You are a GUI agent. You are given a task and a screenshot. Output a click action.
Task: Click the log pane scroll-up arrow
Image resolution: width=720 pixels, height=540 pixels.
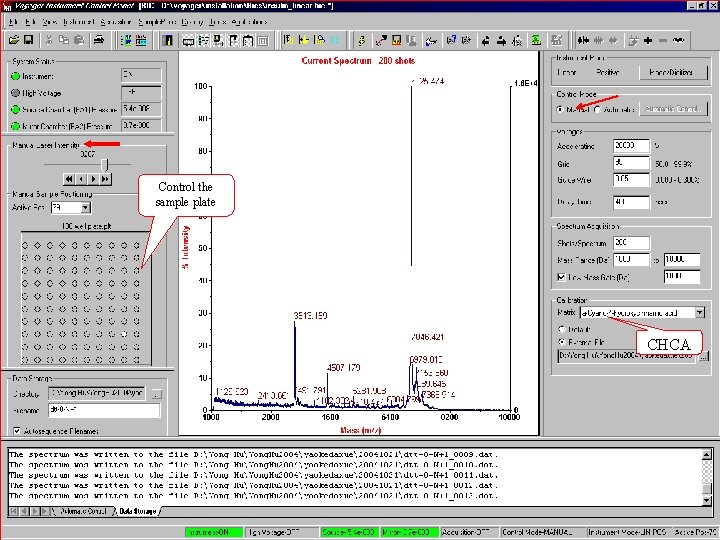tap(707, 455)
